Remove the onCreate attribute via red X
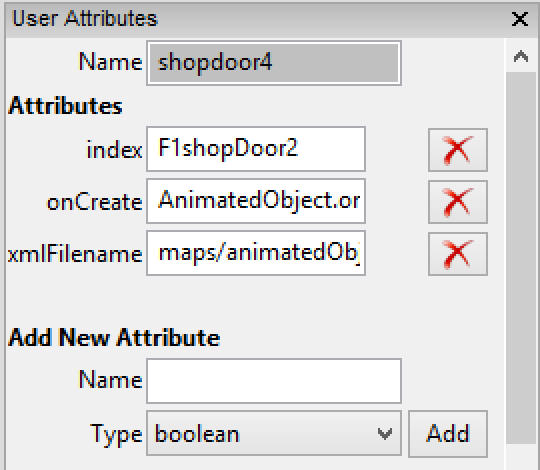The height and width of the screenshot is (470, 540). (x=458, y=202)
